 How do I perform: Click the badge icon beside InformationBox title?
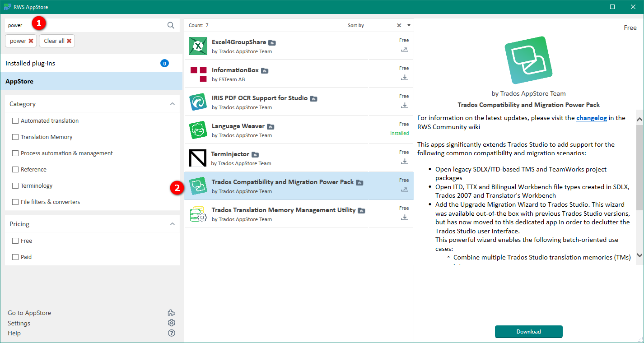265,71
